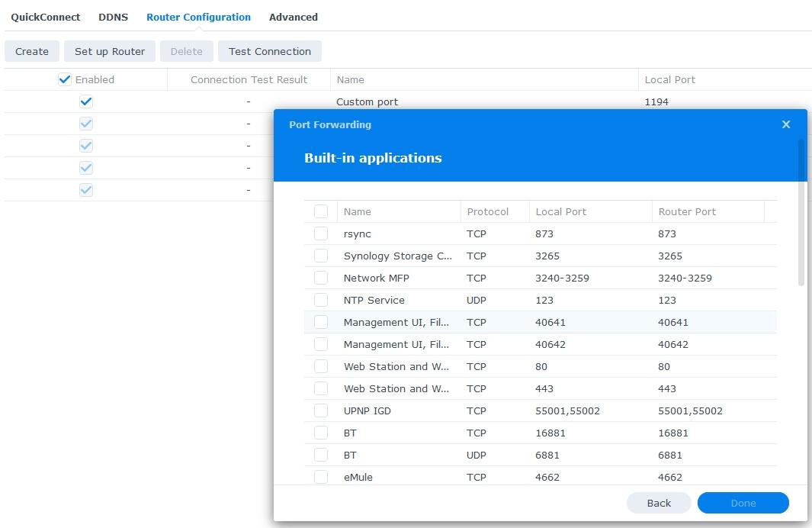
Task: Enable the eMule port checkbox
Action: (321, 477)
